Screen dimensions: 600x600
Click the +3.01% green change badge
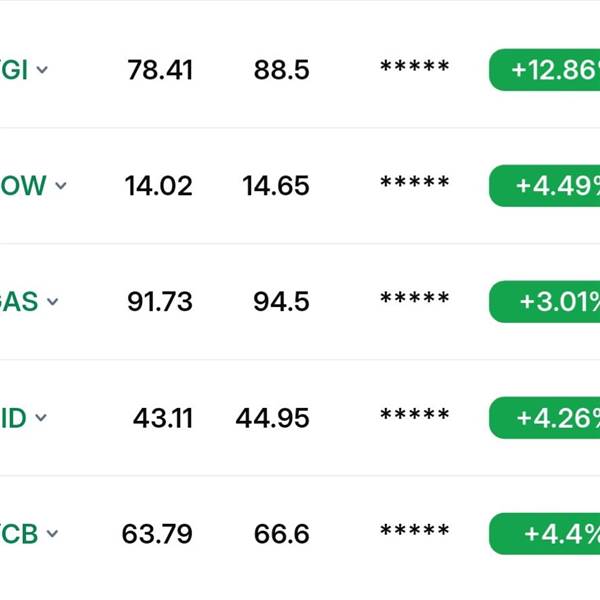coord(545,302)
